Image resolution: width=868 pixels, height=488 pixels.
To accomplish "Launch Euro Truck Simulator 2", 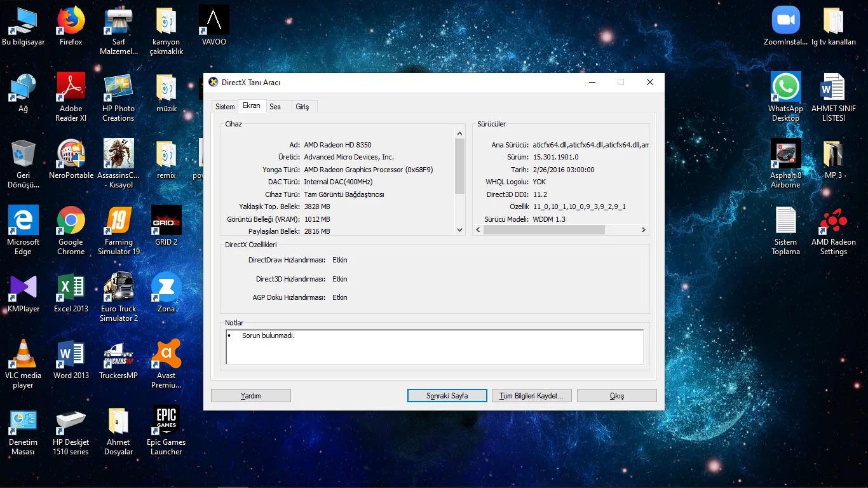I will 119,298.
